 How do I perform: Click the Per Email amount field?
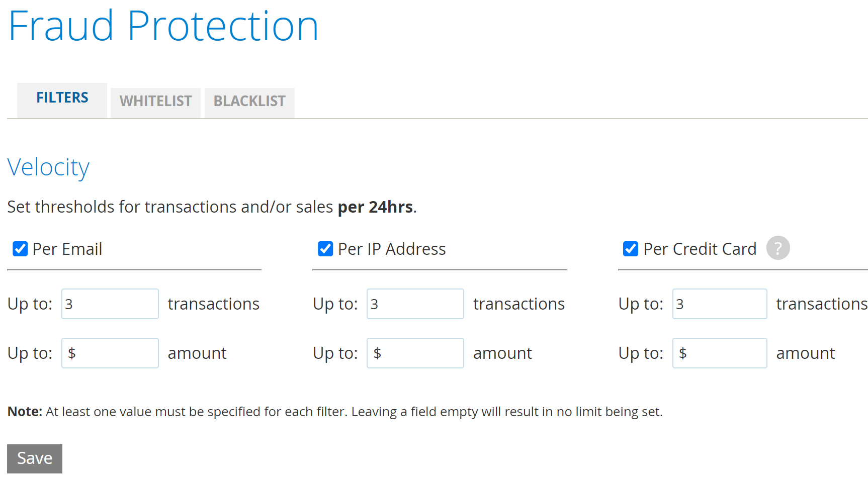(x=110, y=353)
